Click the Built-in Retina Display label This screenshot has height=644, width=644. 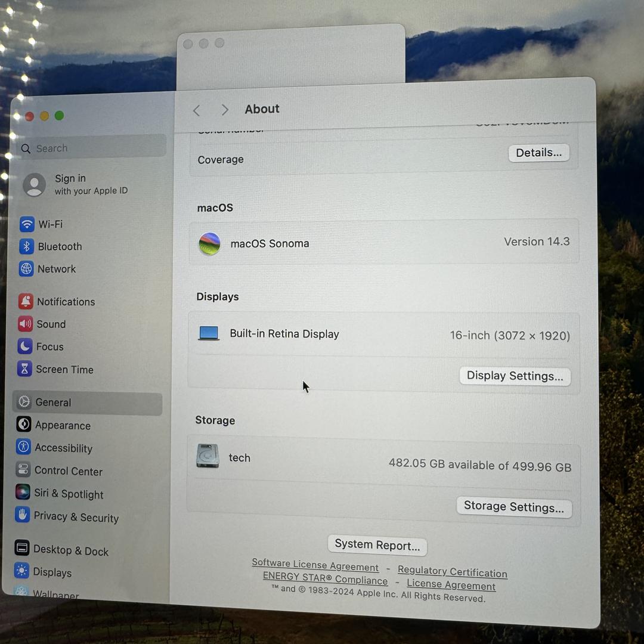click(284, 333)
